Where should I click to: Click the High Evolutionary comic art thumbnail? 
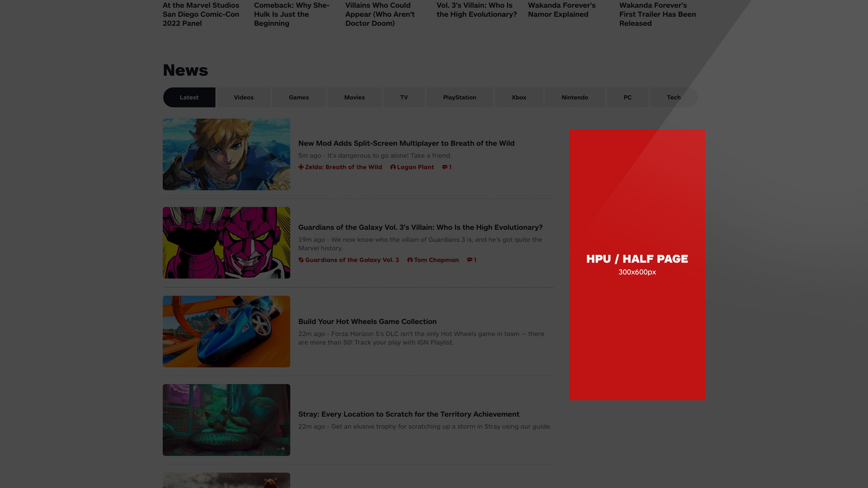click(226, 242)
